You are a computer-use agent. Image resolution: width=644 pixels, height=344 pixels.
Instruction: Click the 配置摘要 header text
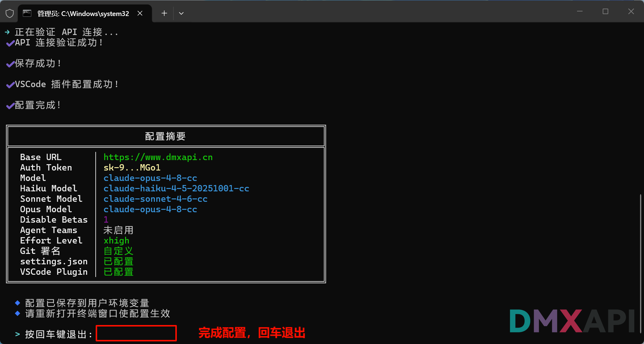pos(165,136)
